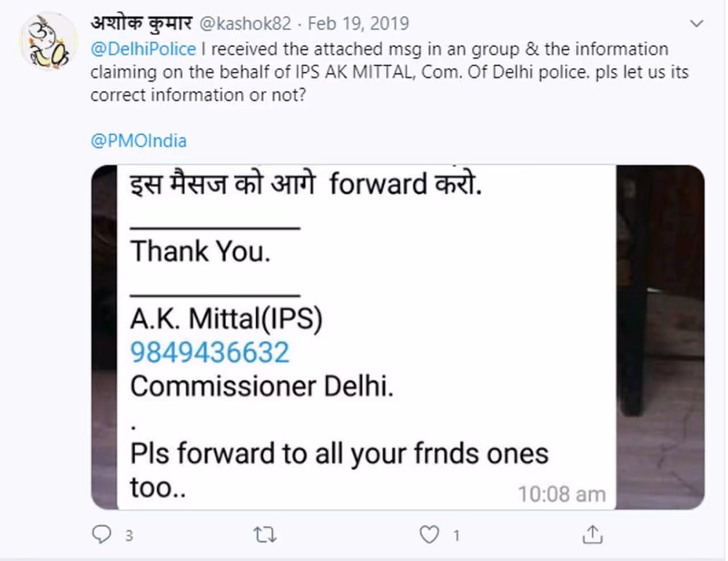Visit the @PMOIndia mention link
728x561 pixels.
click(138, 141)
